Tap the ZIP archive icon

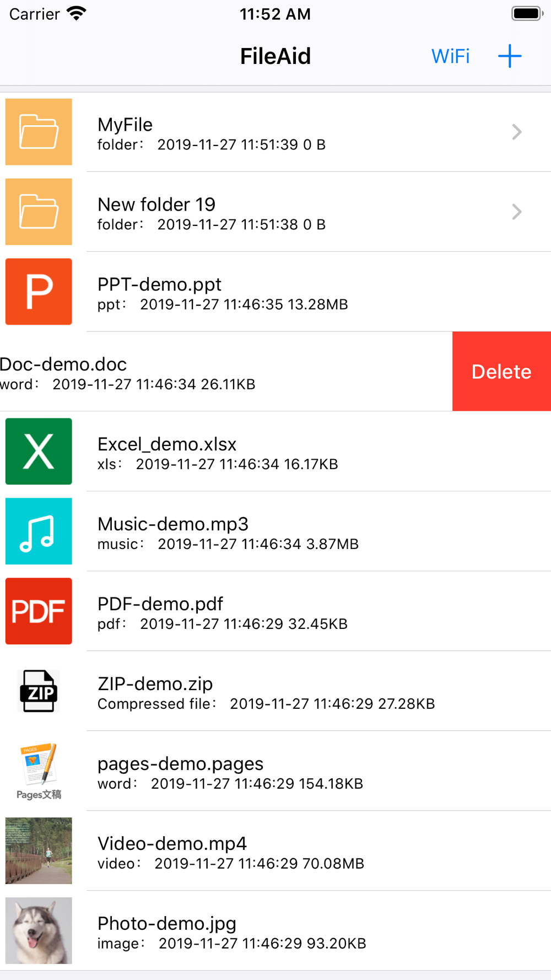[39, 691]
